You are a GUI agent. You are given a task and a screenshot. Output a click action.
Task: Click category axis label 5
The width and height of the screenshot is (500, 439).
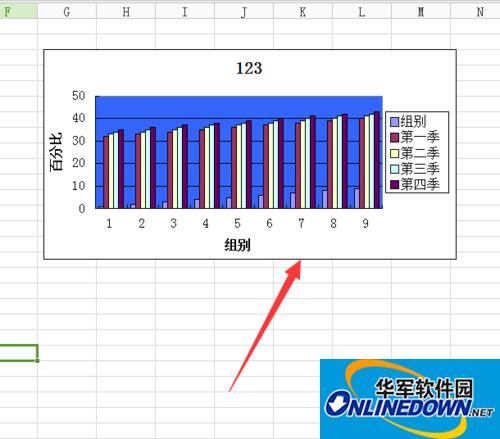[237, 224]
